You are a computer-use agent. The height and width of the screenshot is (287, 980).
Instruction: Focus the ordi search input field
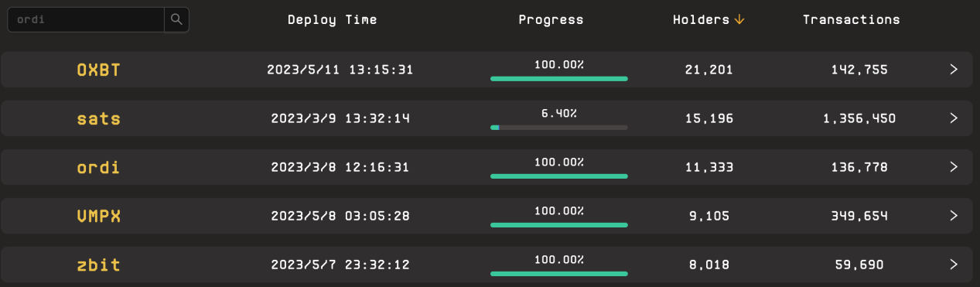[86, 20]
